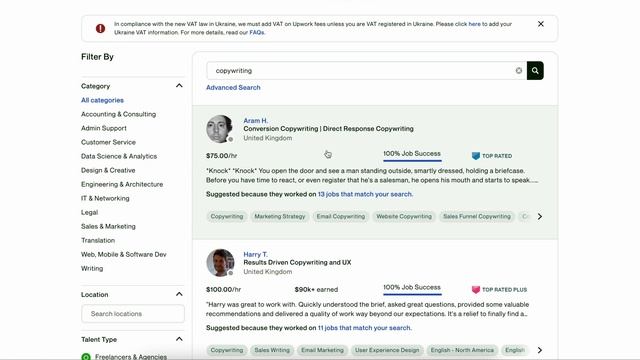Click 'Conversion Copywriting | Direct Response Copywriting' title

pyautogui.click(x=328, y=129)
